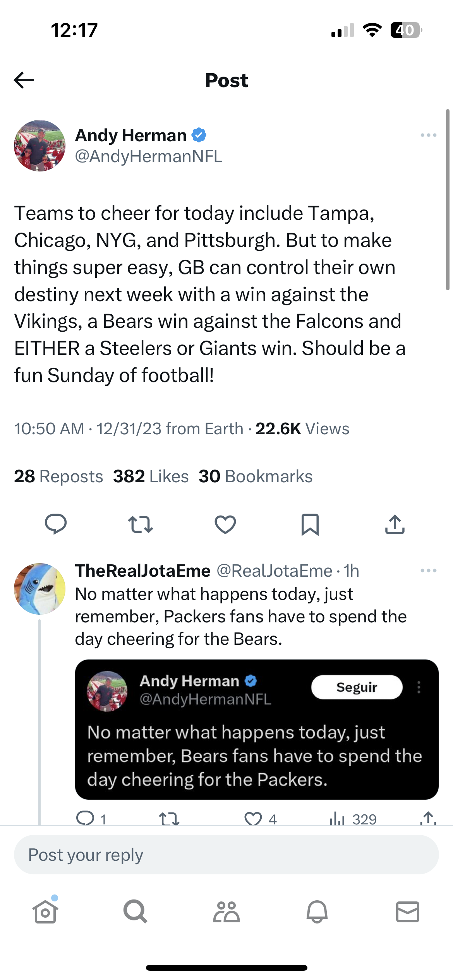453x980 pixels.
Task: Share the main post
Action: click(x=395, y=524)
